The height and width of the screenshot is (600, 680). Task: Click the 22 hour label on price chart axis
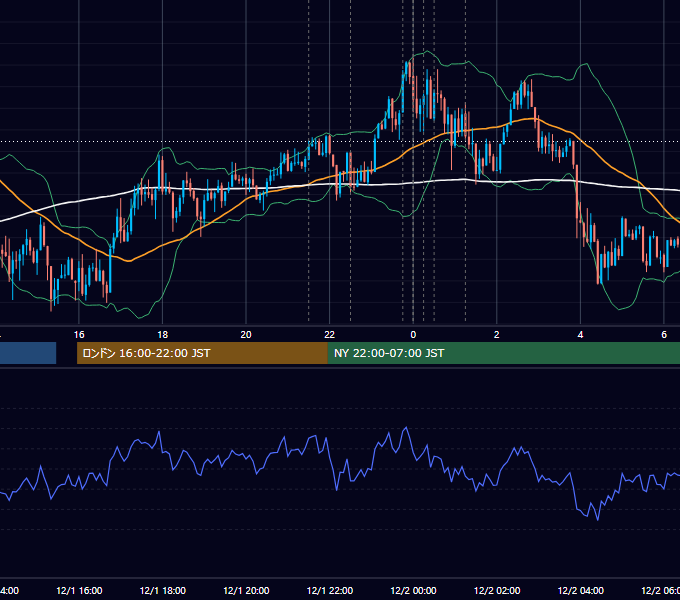point(330,335)
